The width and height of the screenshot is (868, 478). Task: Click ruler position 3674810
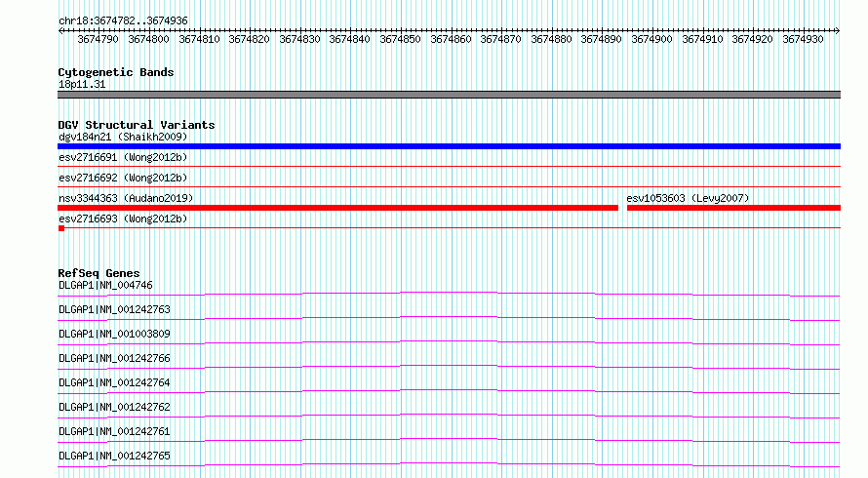tap(199, 39)
